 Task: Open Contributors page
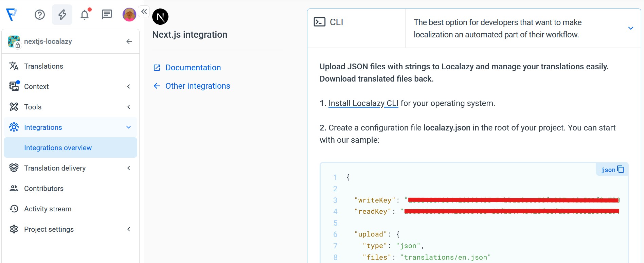pyautogui.click(x=71, y=188)
